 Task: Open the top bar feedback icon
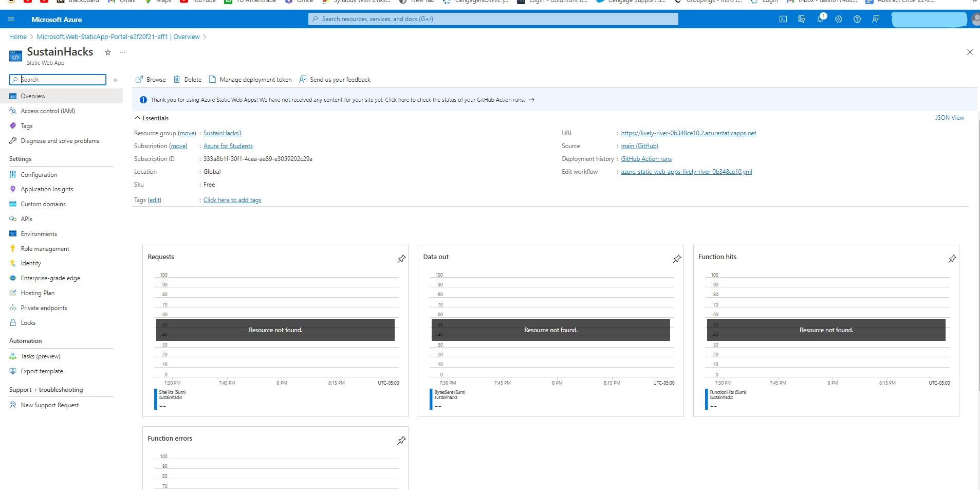[x=876, y=19]
